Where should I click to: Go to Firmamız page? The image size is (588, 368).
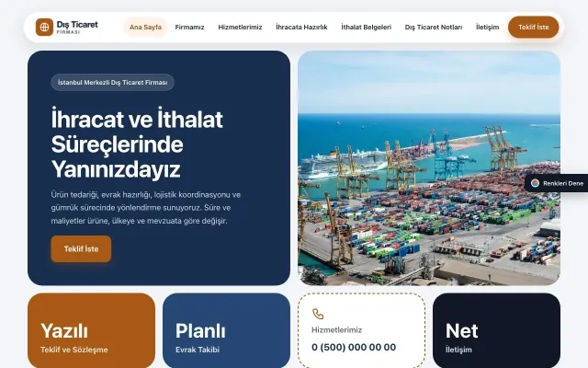point(190,27)
